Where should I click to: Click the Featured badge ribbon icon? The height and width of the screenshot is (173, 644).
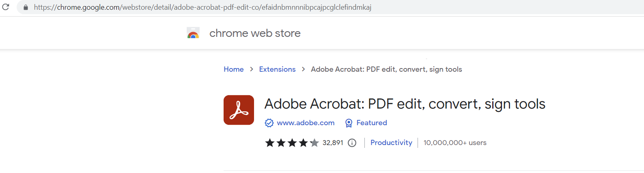349,123
